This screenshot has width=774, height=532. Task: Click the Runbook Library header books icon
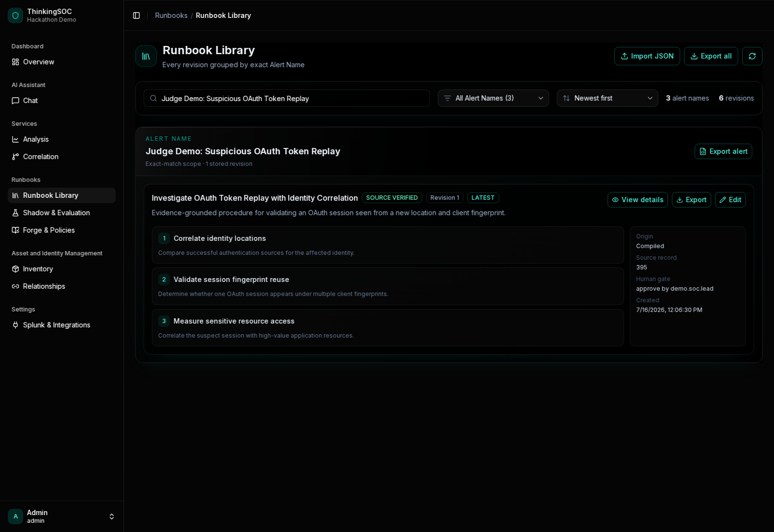[x=146, y=56]
